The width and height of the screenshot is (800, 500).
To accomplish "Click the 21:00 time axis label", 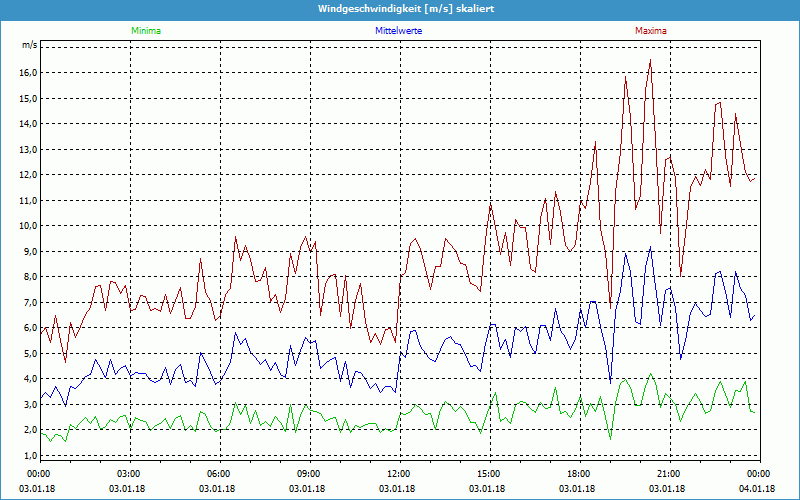I will click(x=669, y=473).
